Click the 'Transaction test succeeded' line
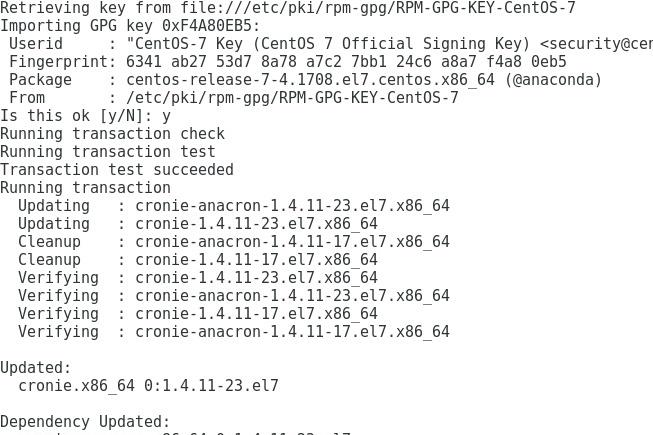 pos(117,169)
